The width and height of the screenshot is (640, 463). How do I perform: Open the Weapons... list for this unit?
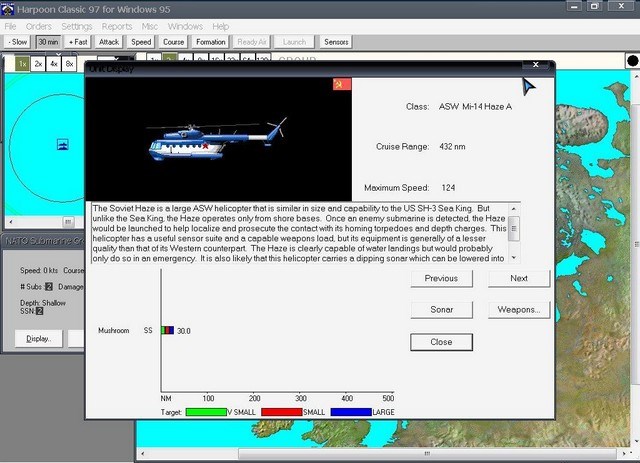518,310
